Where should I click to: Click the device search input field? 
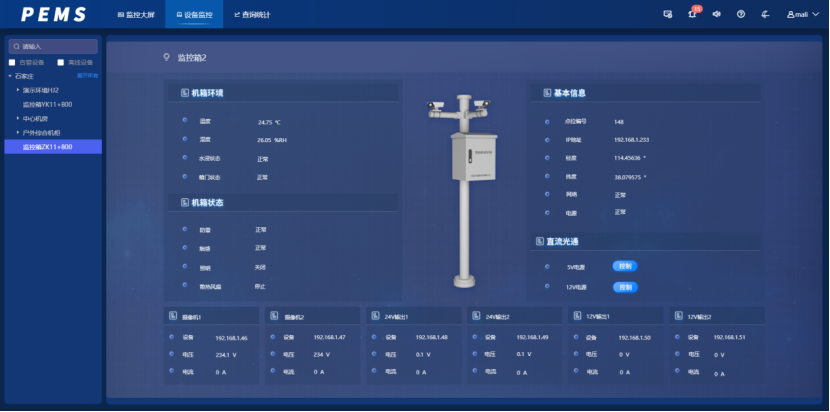pos(54,46)
